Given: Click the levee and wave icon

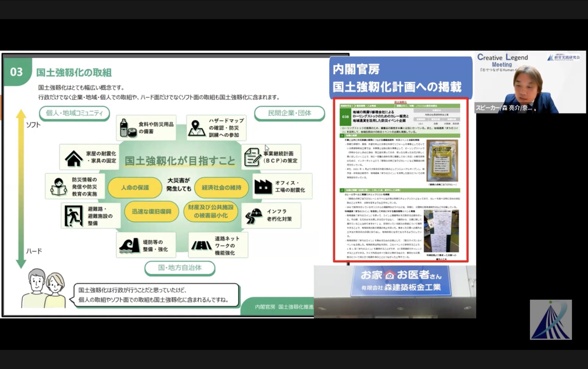Looking at the screenshot, I should pyautogui.click(x=129, y=245).
